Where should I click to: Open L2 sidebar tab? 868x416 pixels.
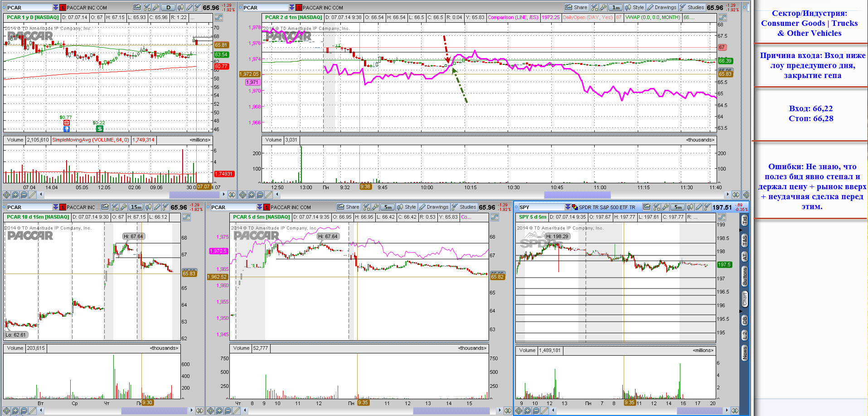(744, 335)
